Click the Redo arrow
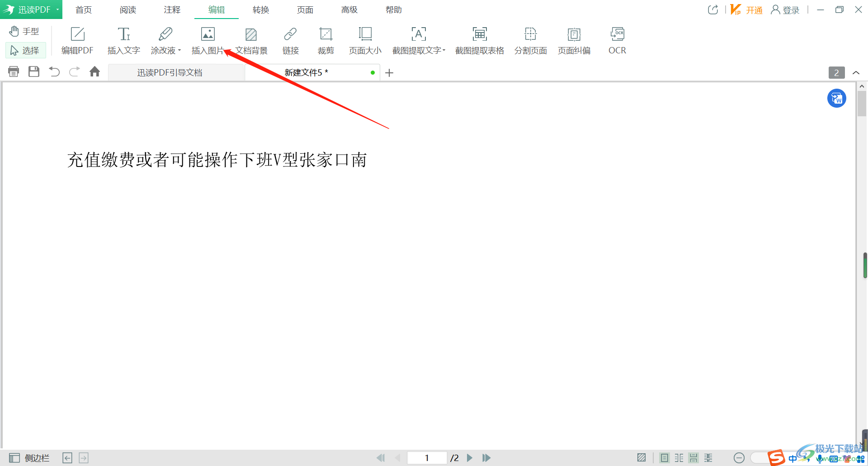The height and width of the screenshot is (466, 868). tap(75, 71)
